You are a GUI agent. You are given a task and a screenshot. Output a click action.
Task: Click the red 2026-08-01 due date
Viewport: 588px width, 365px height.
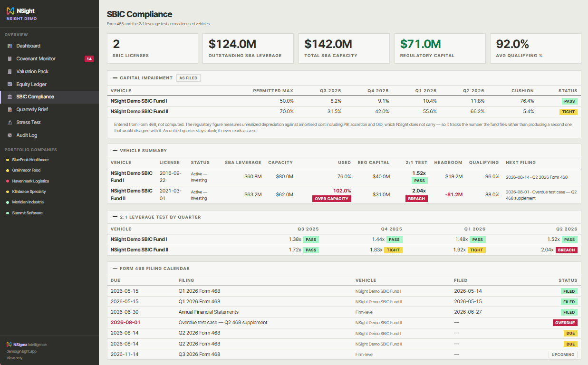[x=125, y=322]
